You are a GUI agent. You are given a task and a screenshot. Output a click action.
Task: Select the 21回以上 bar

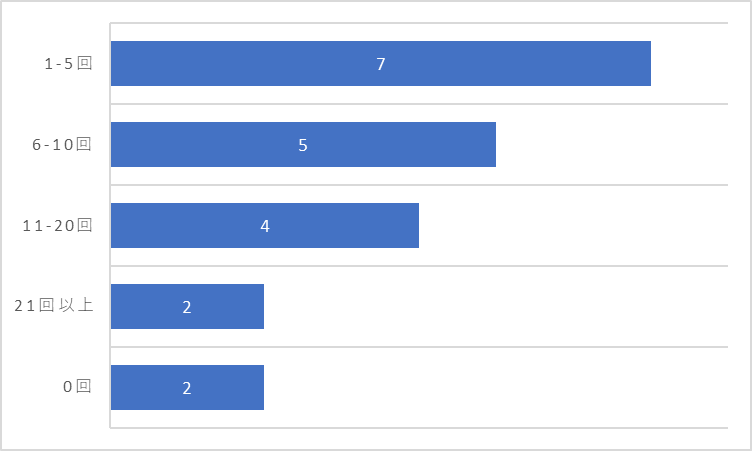(187, 307)
